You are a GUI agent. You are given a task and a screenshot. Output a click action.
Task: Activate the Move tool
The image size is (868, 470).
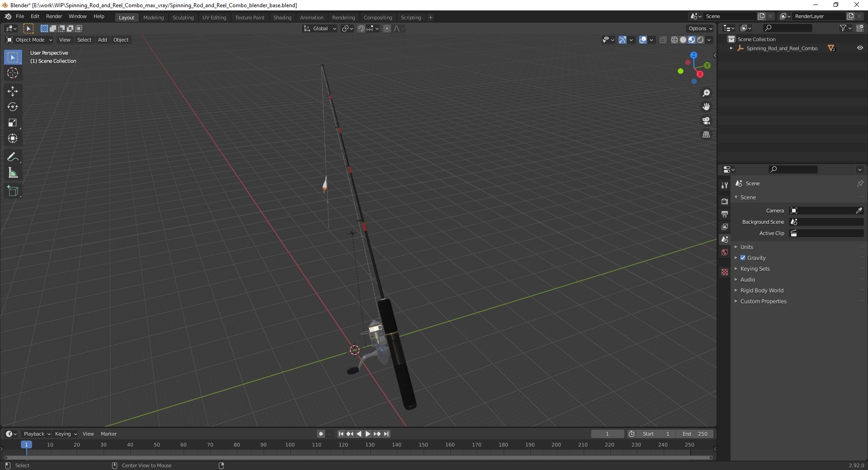tap(13, 91)
